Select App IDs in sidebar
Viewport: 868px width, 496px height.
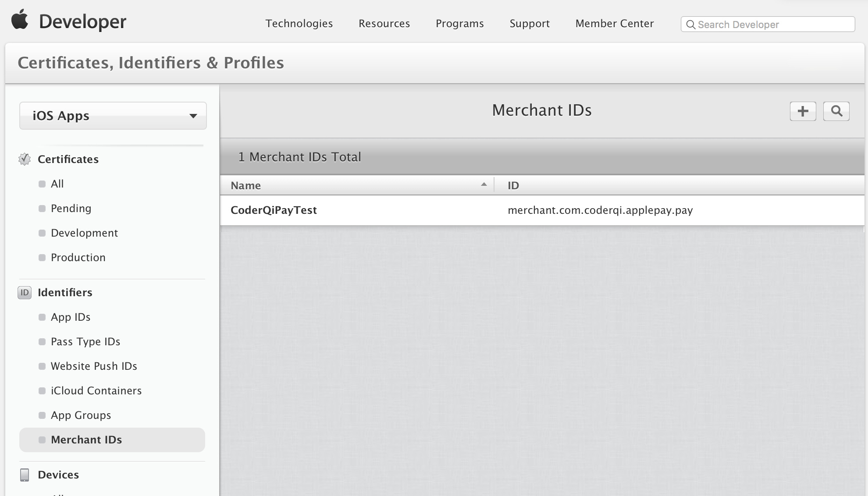(x=71, y=317)
